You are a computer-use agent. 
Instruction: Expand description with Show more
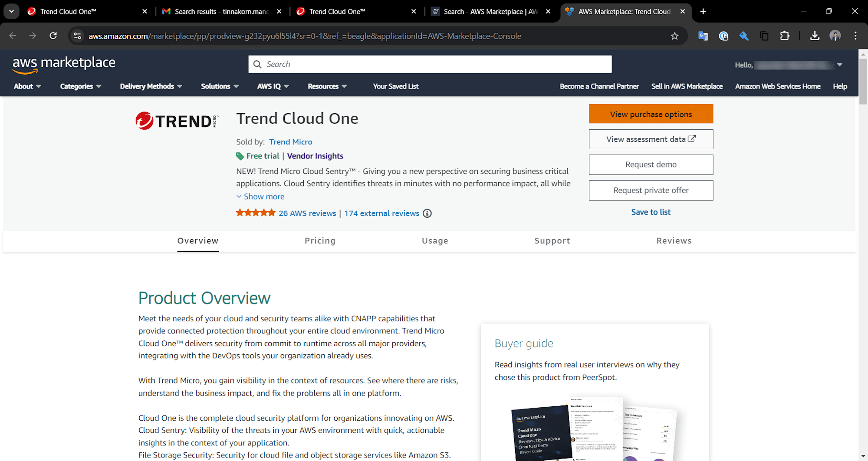click(x=260, y=196)
